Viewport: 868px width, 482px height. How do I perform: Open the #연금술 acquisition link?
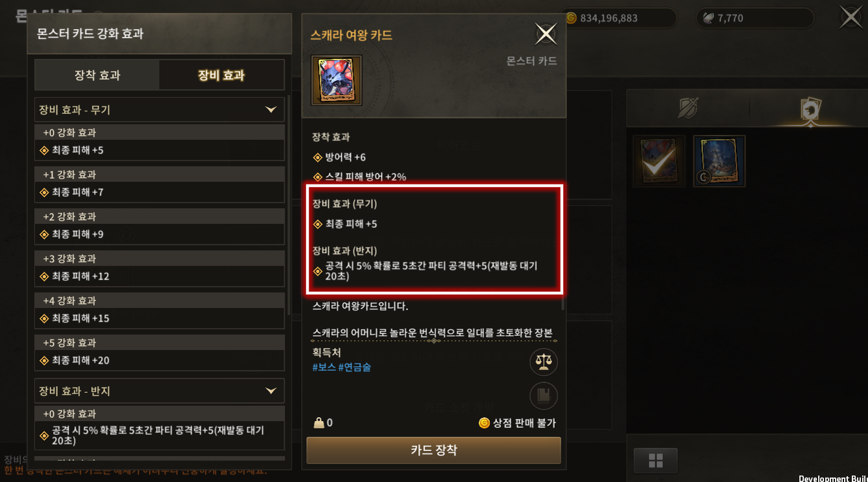coord(355,367)
